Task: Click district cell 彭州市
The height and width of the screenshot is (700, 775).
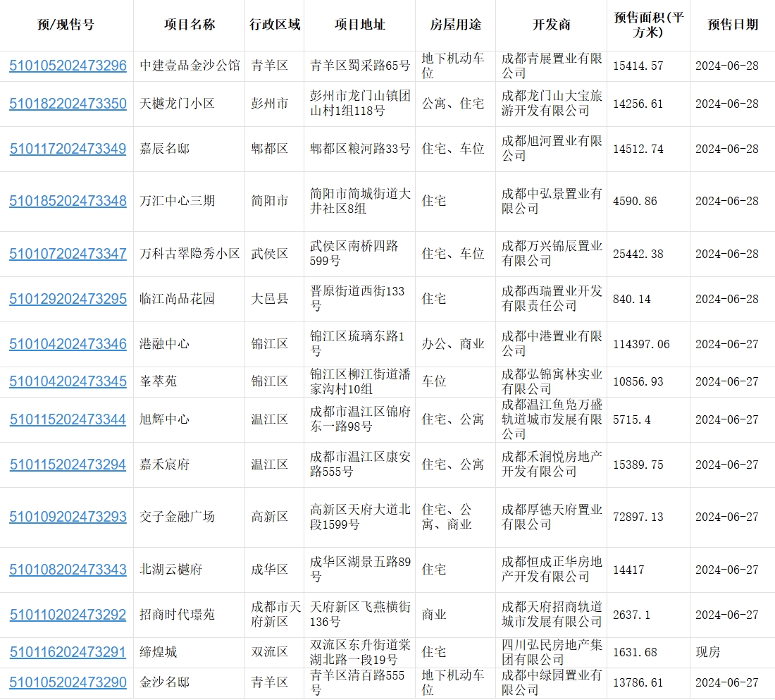Action: point(269,104)
